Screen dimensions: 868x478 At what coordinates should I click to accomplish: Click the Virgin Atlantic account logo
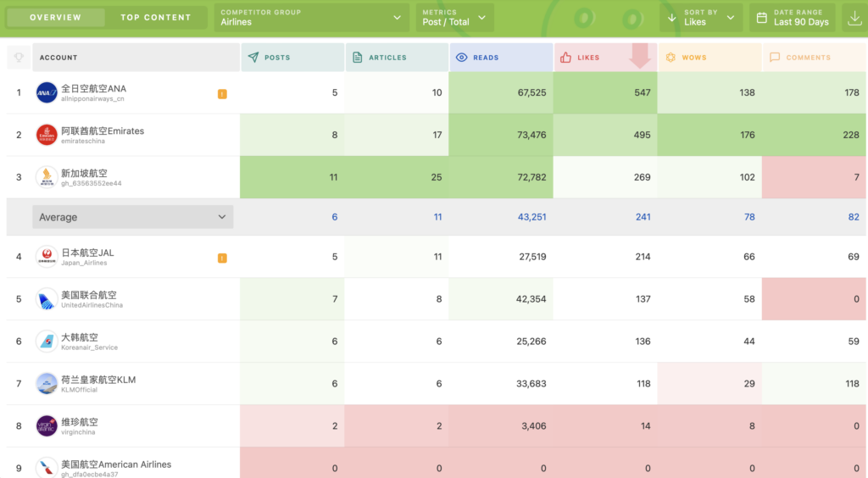[x=47, y=426]
